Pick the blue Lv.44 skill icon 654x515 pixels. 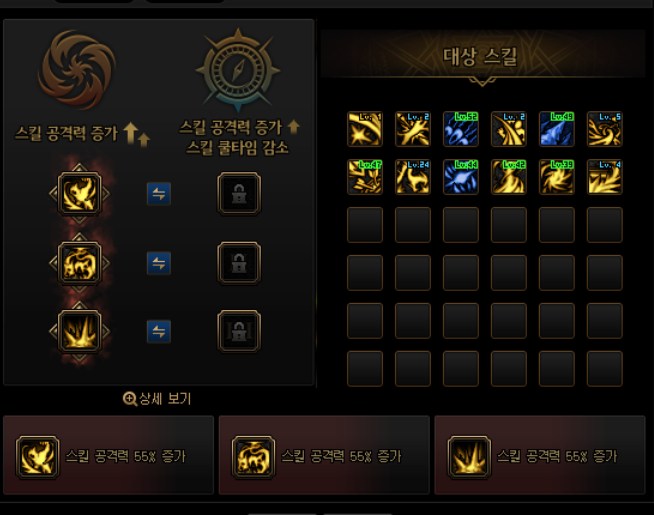pyautogui.click(x=460, y=177)
